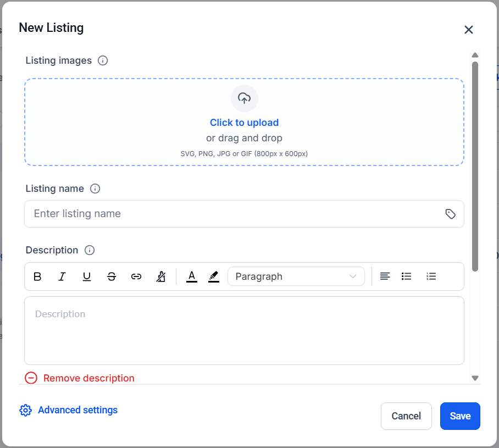Apply strikethrough formatting
Screen dimensions: 499x448
tap(112, 276)
